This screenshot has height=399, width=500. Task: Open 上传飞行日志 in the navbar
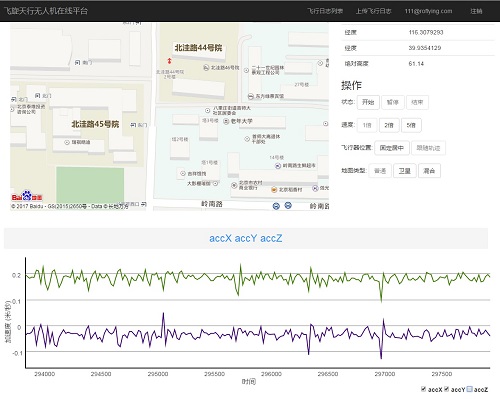tap(374, 11)
